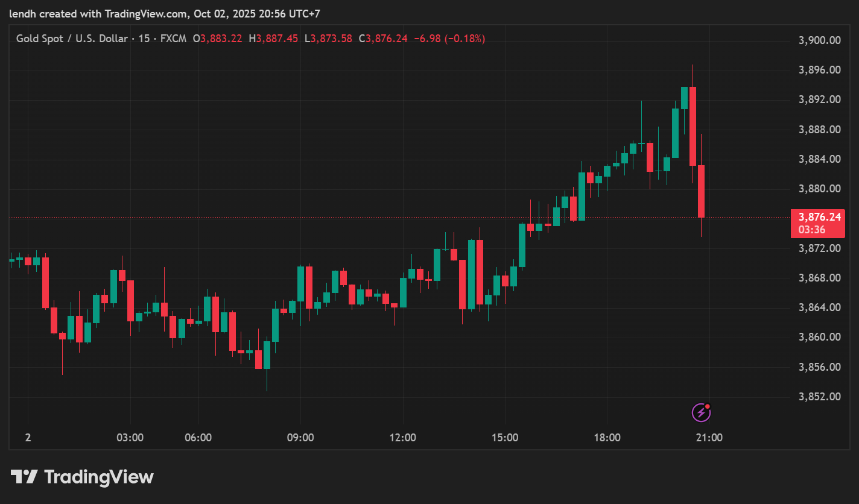Image resolution: width=859 pixels, height=504 pixels.
Task: Click the 03:36 candle countdown timer
Action: pos(811,230)
